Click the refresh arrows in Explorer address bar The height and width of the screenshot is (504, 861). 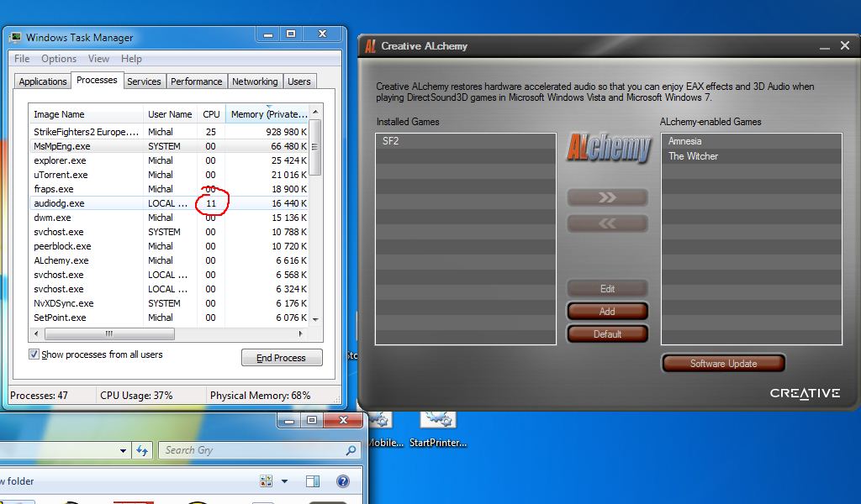[x=142, y=451]
